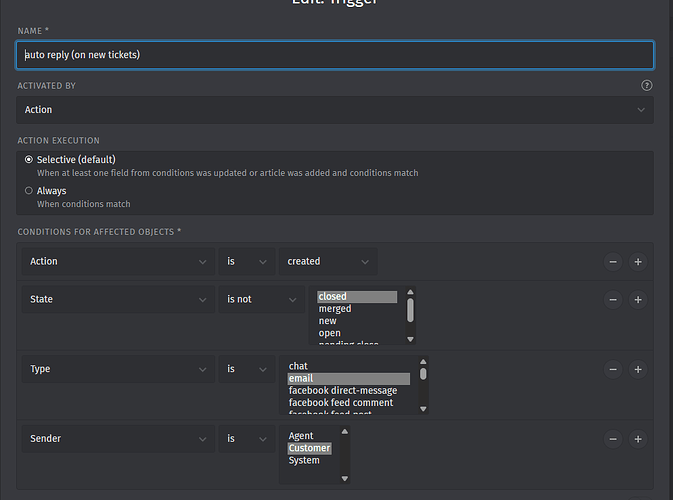The width and height of the screenshot is (673, 500).
Task: Change the Sender row 'is' operator
Action: coord(247,439)
